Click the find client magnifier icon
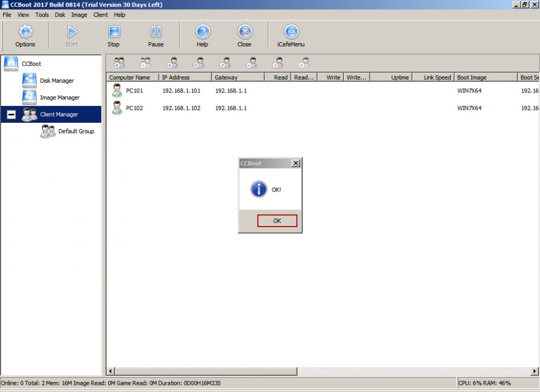The image size is (540, 392). (199, 63)
